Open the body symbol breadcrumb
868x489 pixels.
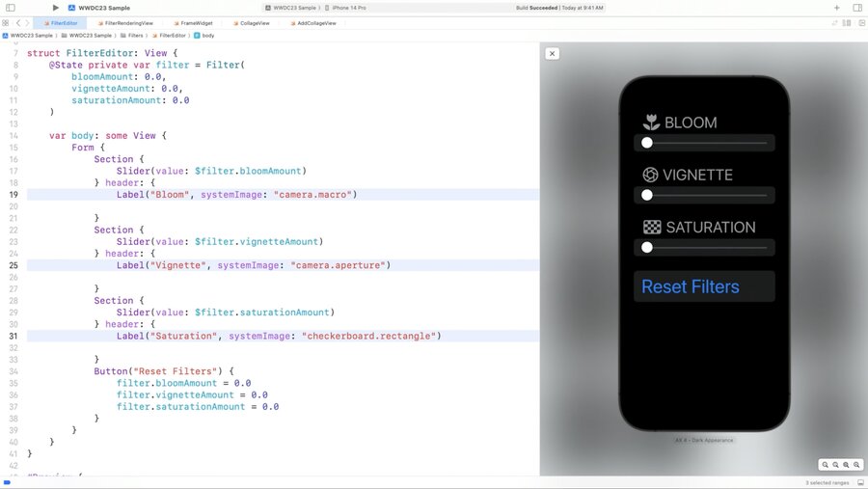204,36
